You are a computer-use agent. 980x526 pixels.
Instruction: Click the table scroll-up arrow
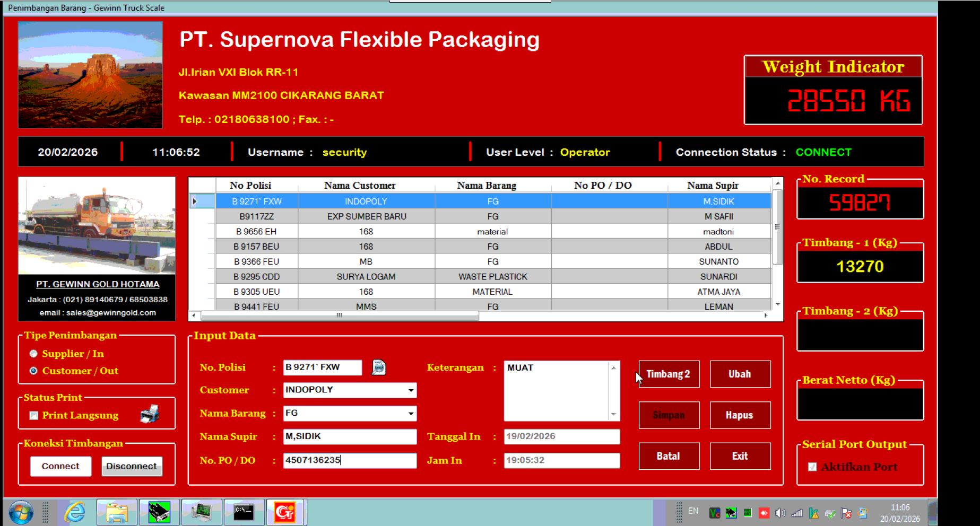click(777, 183)
